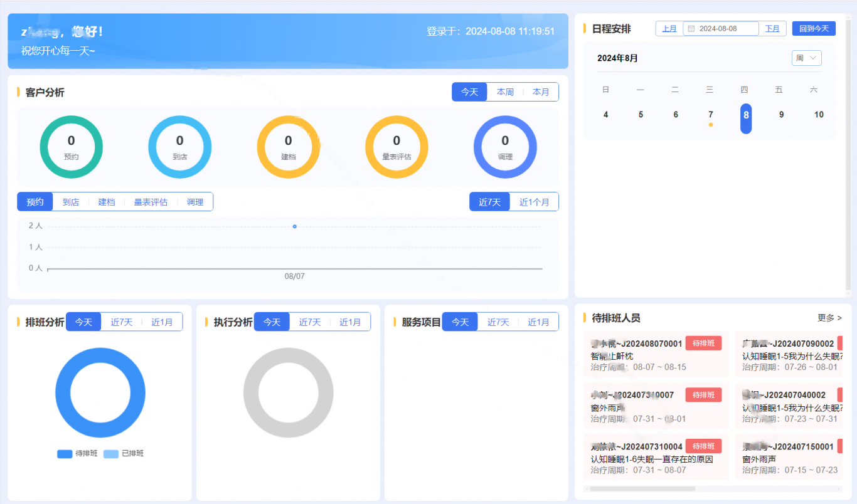Set 排班分析 to 近7天

pyautogui.click(x=122, y=322)
